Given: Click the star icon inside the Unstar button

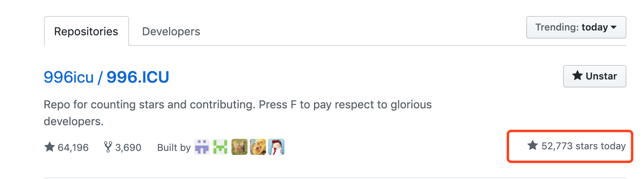Looking at the screenshot, I should click(x=577, y=75).
